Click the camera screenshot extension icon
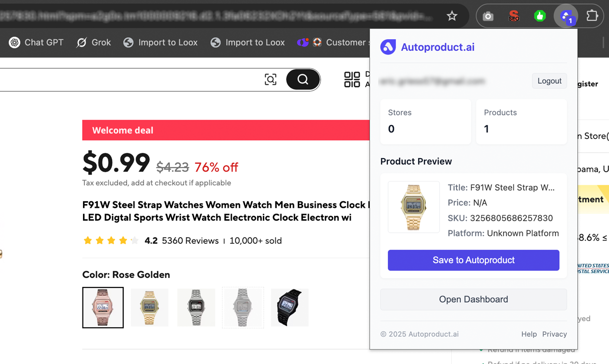 click(x=488, y=16)
